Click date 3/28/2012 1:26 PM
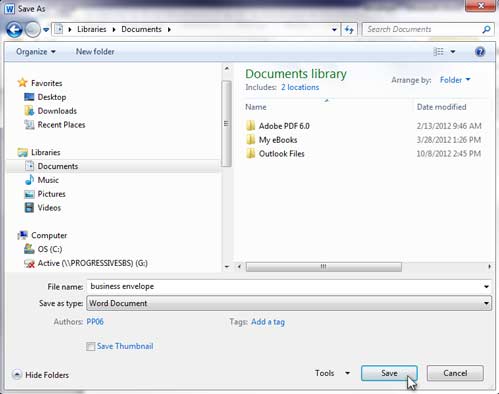 coord(449,140)
